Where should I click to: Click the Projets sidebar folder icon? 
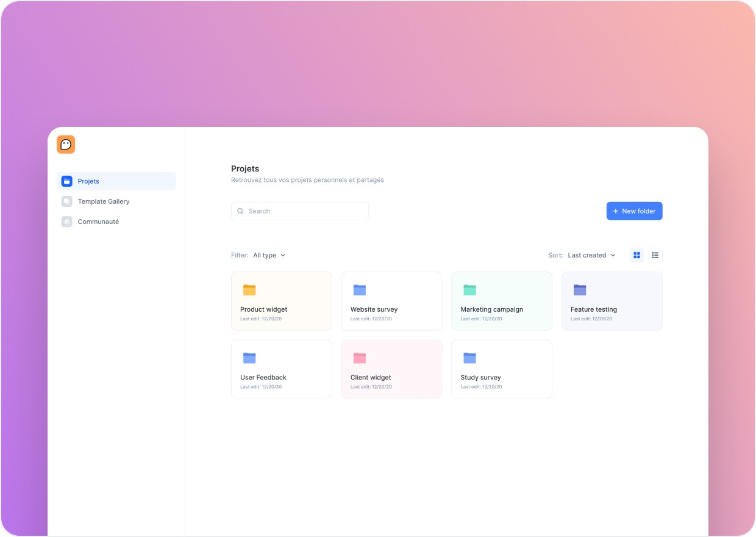tap(67, 181)
